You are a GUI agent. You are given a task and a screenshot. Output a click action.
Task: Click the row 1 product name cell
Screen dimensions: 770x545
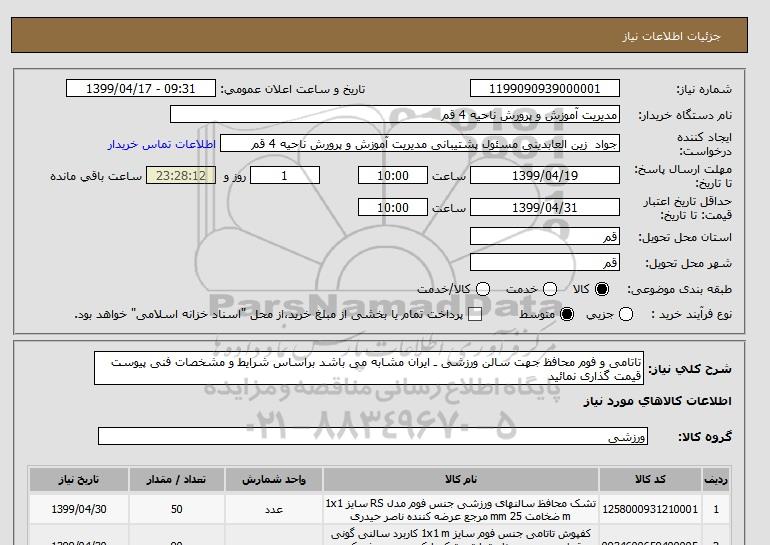tap(461, 510)
